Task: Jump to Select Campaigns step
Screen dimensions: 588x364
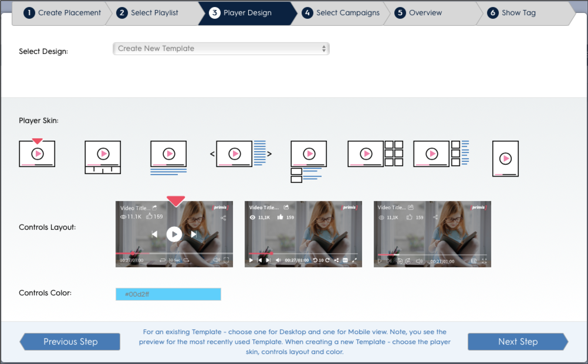Action: click(342, 13)
